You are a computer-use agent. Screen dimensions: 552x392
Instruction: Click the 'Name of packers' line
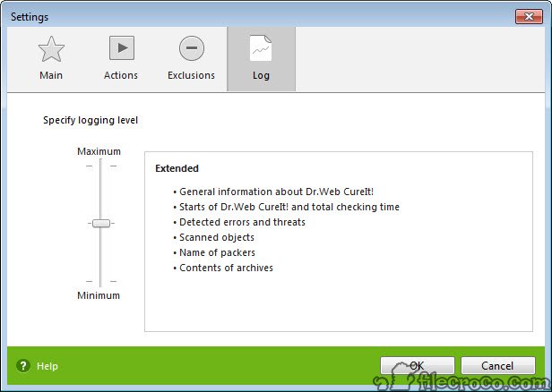tap(217, 252)
